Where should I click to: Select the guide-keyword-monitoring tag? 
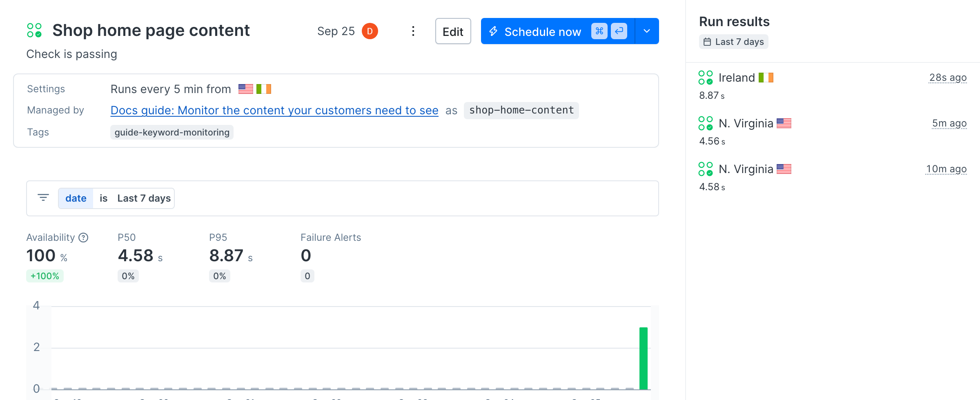[x=172, y=132]
